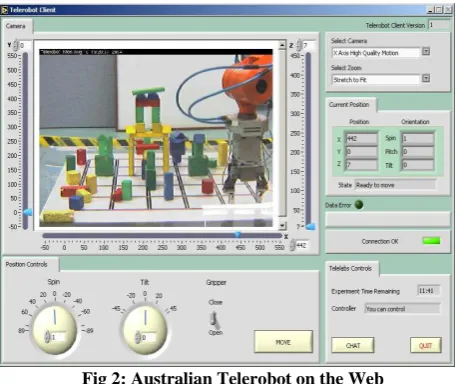
Task: Click the Experiment Time Remaining value 11:41
Action: [428, 291]
